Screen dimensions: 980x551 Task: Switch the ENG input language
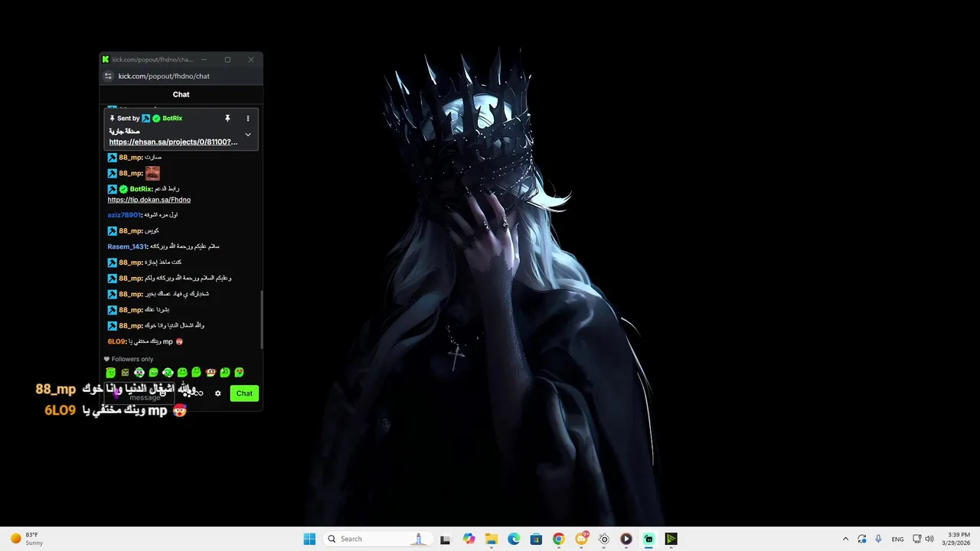click(x=897, y=539)
